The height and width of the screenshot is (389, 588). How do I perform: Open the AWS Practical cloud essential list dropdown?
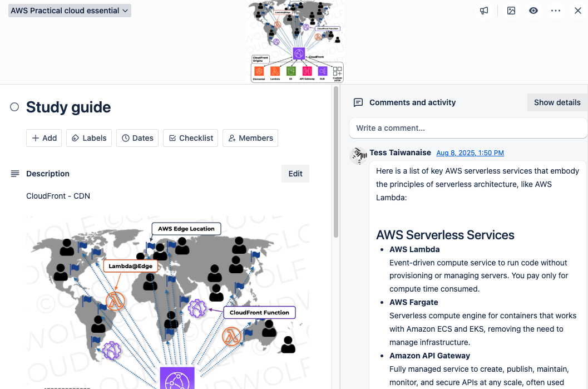pos(70,11)
